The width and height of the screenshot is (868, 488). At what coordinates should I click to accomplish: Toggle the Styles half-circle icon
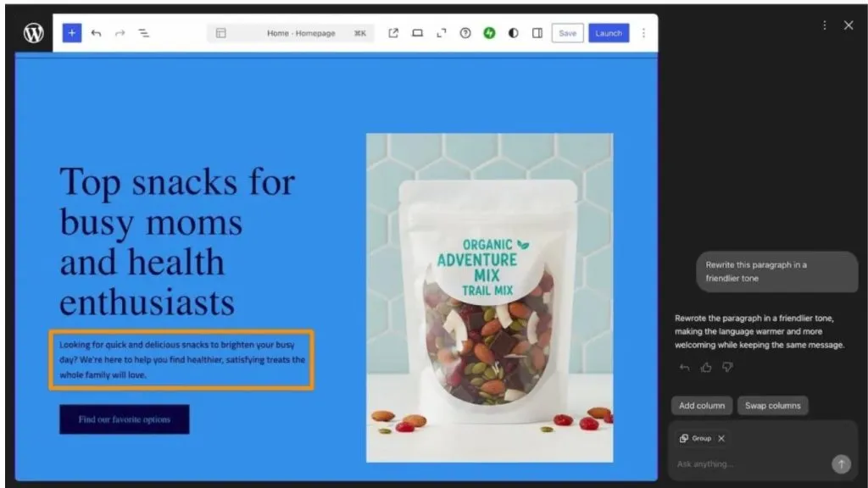pyautogui.click(x=513, y=33)
